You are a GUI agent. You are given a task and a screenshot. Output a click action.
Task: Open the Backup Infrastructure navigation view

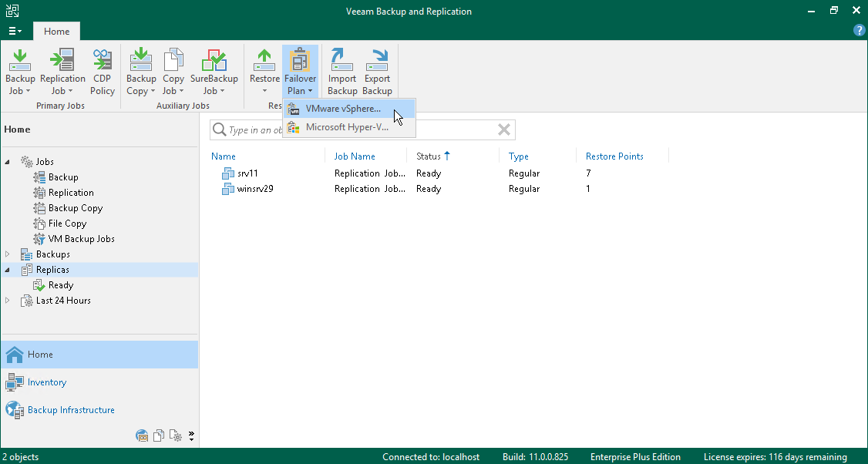99,410
